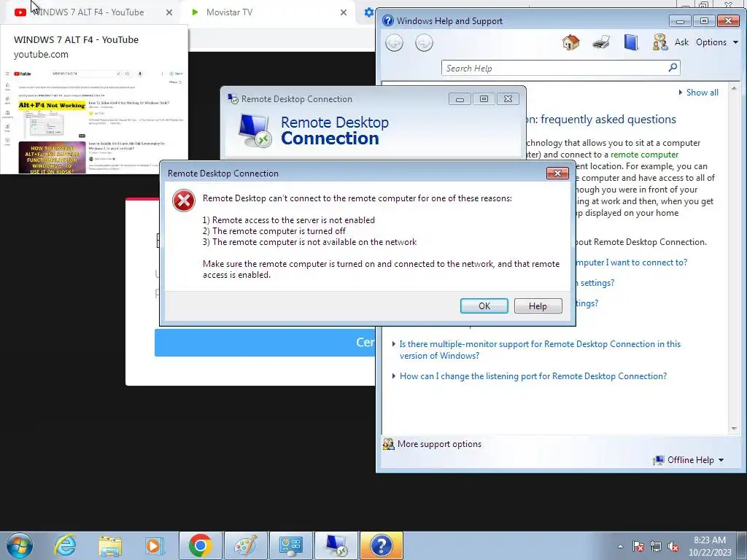The width and height of the screenshot is (747, 560).
Task: Click the Windows Help scrollbar up arrow
Action: coord(734,88)
